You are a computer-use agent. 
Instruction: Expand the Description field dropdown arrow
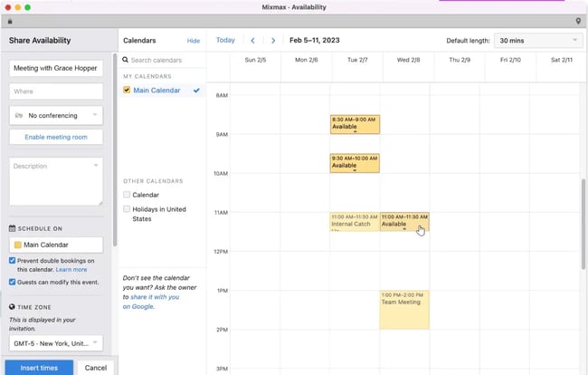click(x=96, y=166)
